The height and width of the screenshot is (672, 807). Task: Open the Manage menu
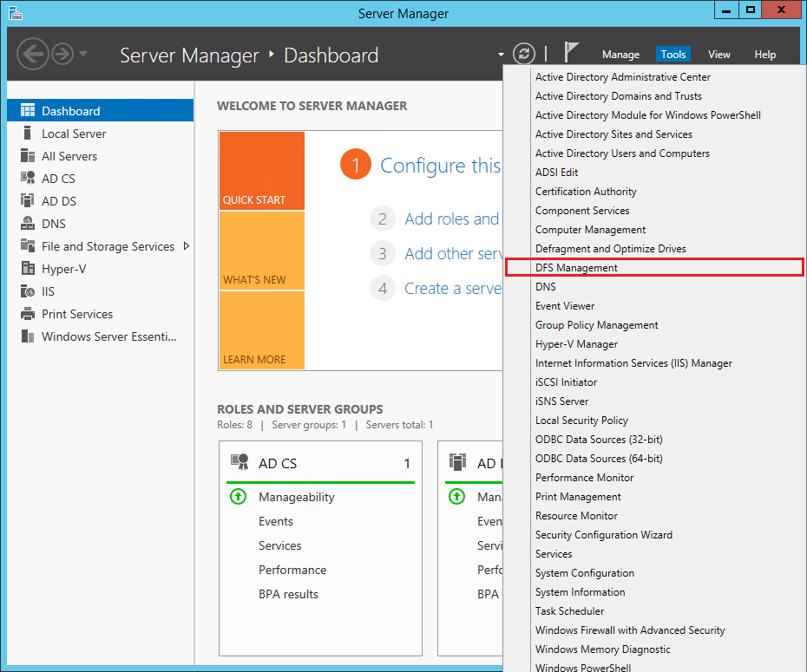[x=620, y=54]
